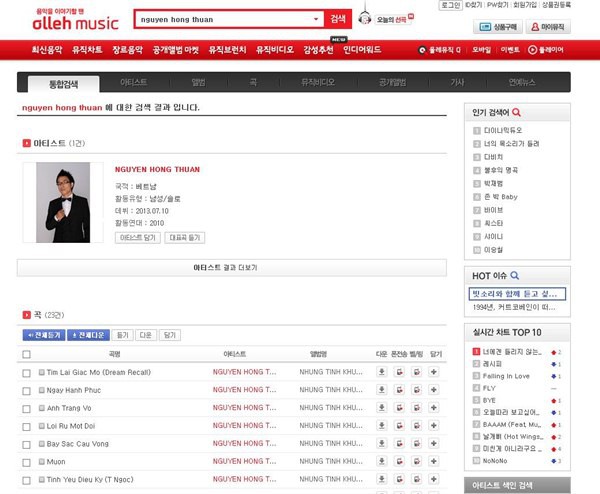Image resolution: width=600 pixels, height=494 pixels.
Task: Download the song Bay Sac Cau Vong
Action: click(x=382, y=443)
